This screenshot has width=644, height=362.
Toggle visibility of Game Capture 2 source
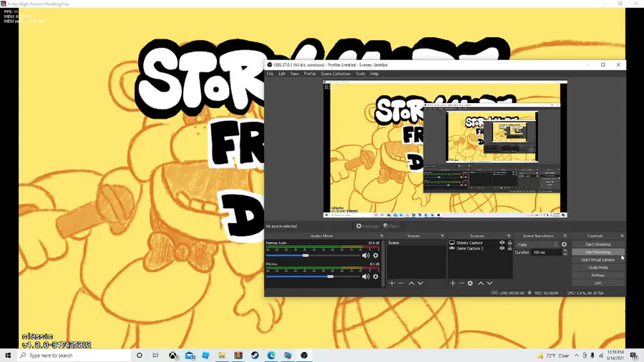click(x=502, y=248)
